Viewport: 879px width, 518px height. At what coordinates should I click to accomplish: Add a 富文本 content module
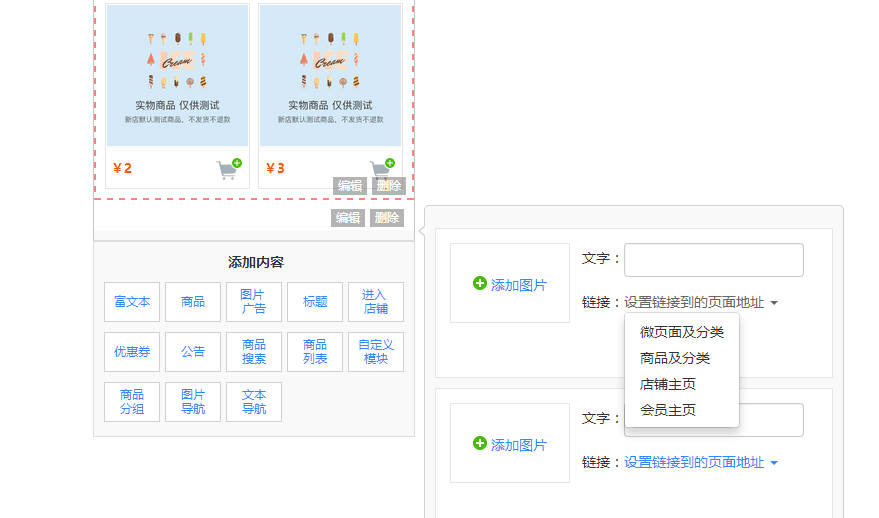click(132, 302)
